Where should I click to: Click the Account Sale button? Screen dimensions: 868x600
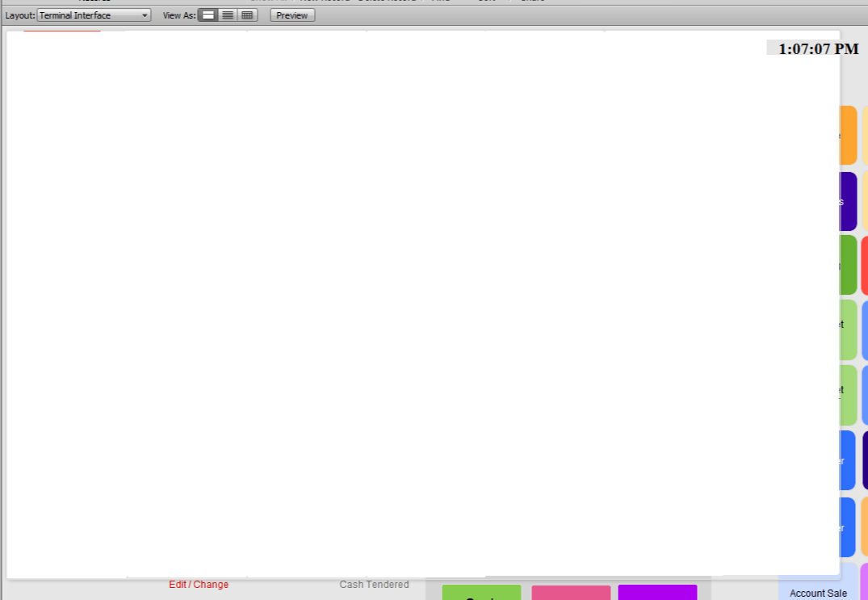click(818, 592)
